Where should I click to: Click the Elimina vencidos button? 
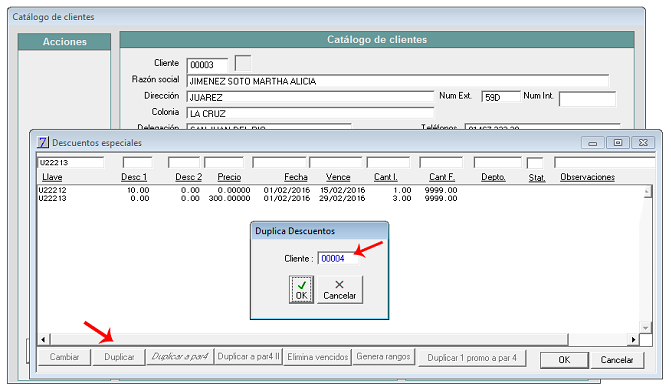(x=318, y=356)
